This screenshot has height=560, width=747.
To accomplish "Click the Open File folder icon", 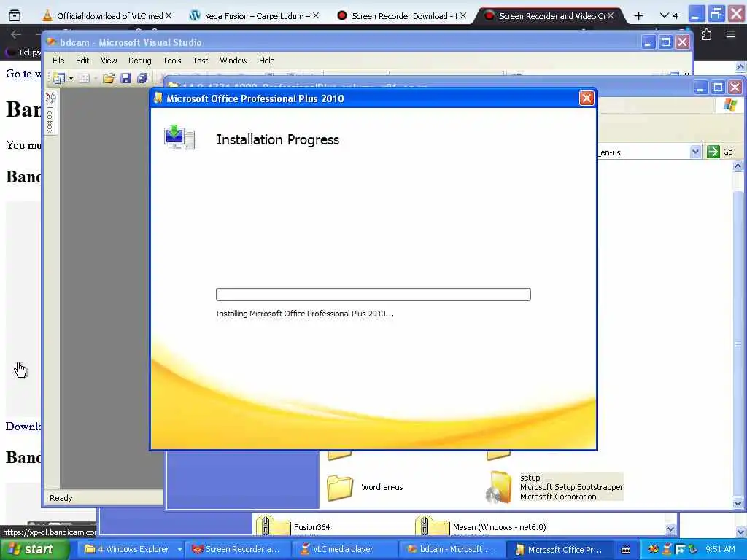I will pyautogui.click(x=109, y=78).
